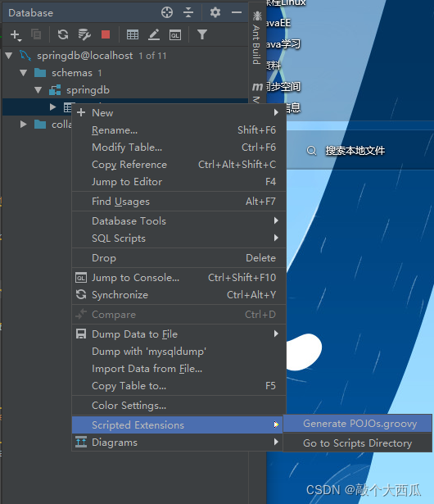Image resolution: width=434 pixels, height=504 pixels.
Task: Expand the collations folder node
Action: pyautogui.click(x=24, y=124)
